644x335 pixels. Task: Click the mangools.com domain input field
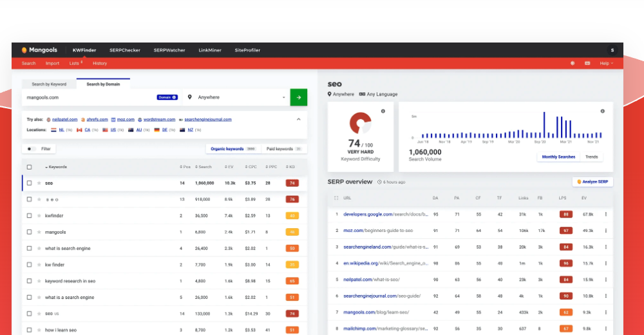[90, 97]
